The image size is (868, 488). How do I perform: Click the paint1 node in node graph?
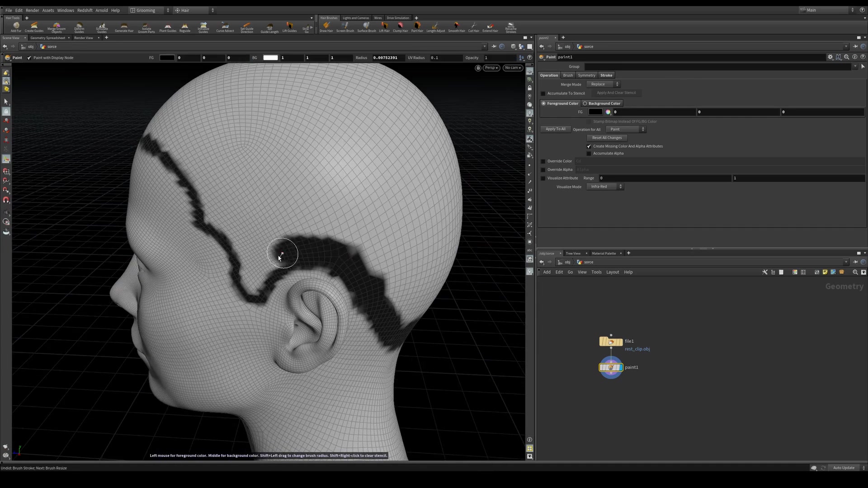coord(610,367)
